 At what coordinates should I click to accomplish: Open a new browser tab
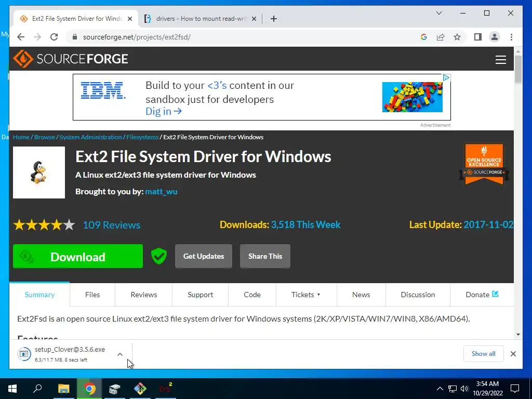point(274,19)
